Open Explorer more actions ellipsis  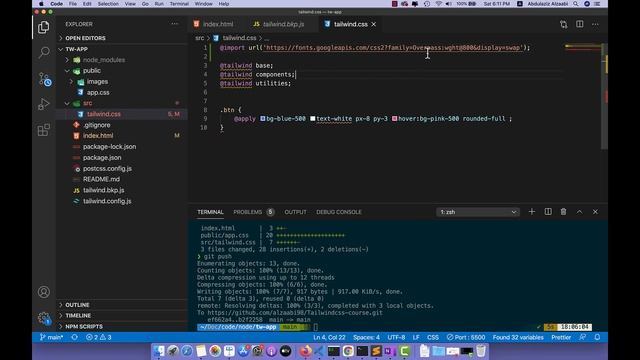[175, 24]
